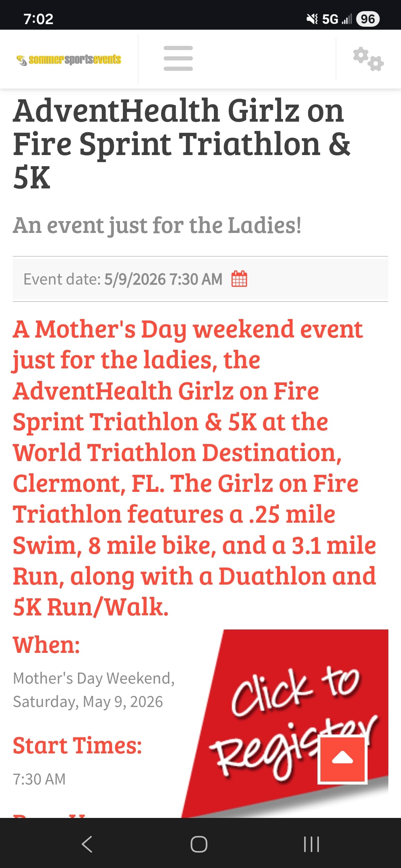The width and height of the screenshot is (401, 868).
Task: Tap the "Saturday, May 9, 2026" text
Action: click(x=88, y=702)
